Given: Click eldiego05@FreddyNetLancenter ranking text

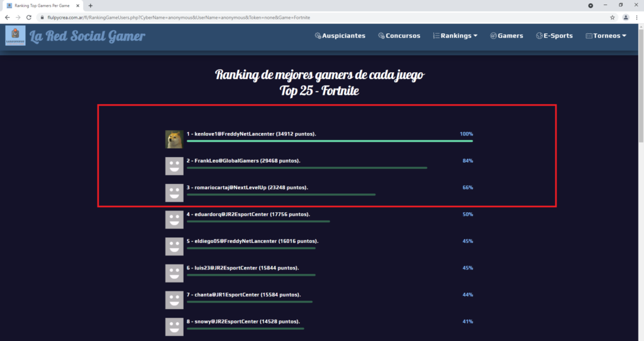Looking at the screenshot, I should [253, 241].
